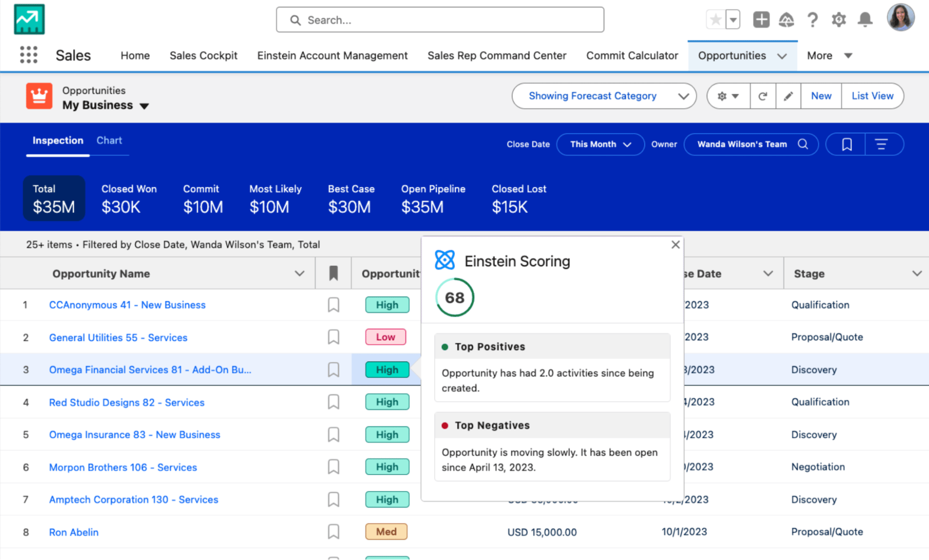Viewport: 929px width, 560px height.
Task: Select the Commit $10M metric
Action: (x=203, y=198)
